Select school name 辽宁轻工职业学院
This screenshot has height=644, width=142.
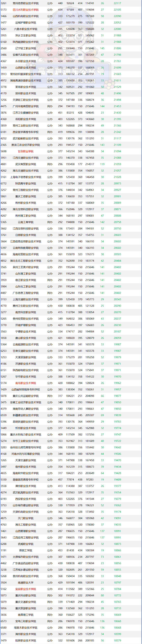(26, 48)
